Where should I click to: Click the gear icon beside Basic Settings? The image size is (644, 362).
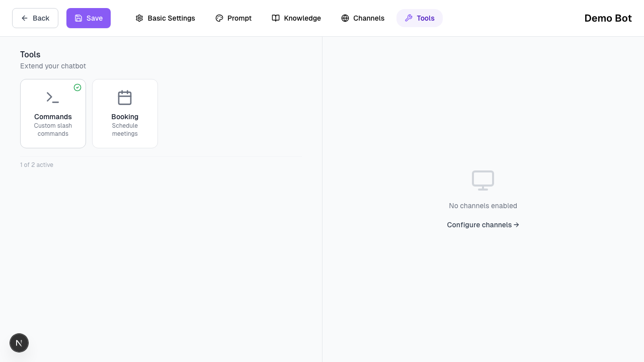[x=139, y=18]
